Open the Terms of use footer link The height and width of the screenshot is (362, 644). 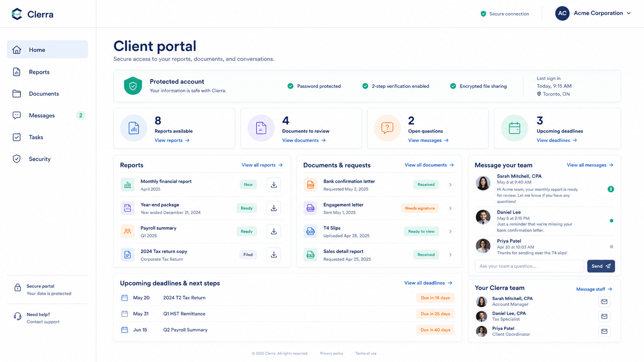point(366,354)
